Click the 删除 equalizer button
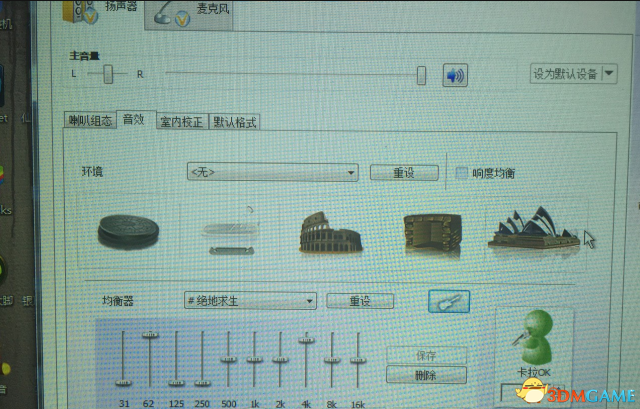The image size is (640, 409). click(426, 375)
